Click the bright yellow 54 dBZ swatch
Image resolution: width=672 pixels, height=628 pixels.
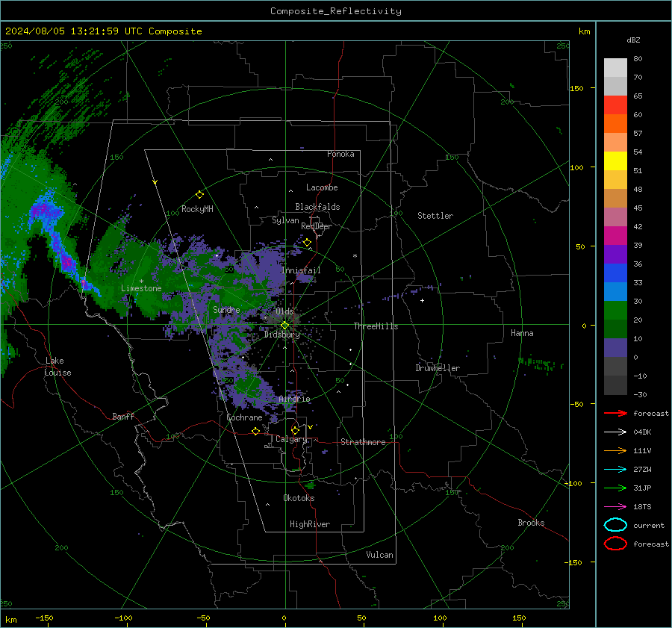(615, 161)
